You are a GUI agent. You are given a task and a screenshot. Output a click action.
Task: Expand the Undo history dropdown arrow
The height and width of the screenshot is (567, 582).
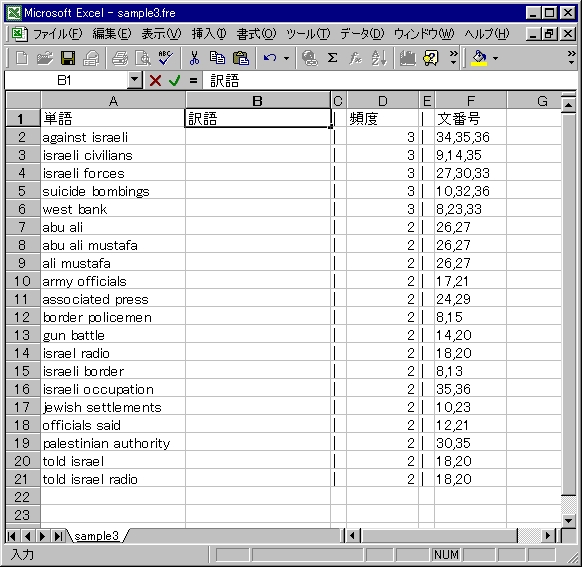[x=286, y=58]
